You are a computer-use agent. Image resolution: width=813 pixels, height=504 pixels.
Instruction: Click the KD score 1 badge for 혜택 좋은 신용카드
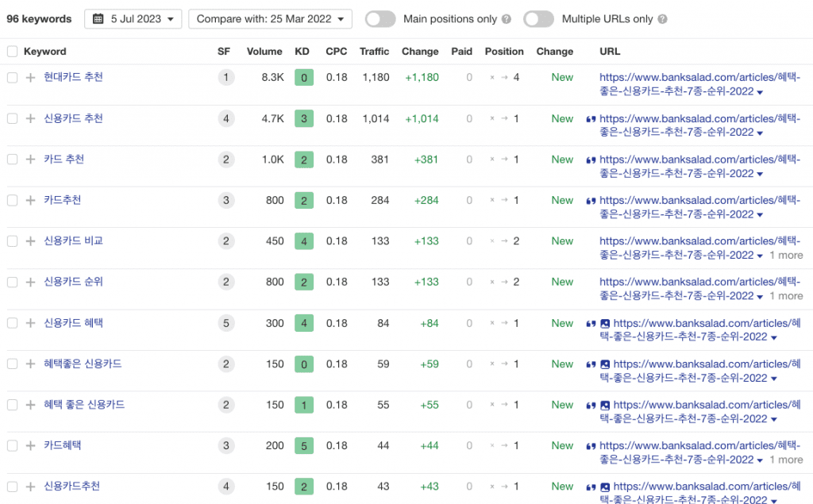point(304,405)
